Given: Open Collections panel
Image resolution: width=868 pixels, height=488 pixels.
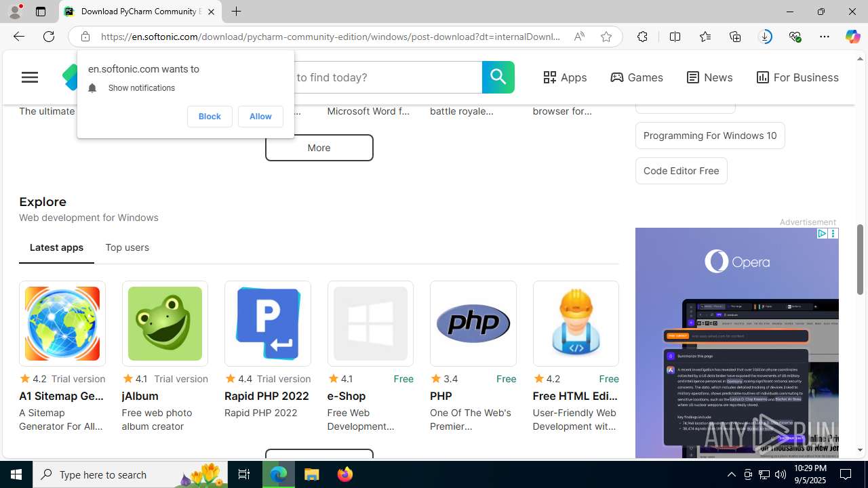Looking at the screenshot, I should (x=735, y=37).
